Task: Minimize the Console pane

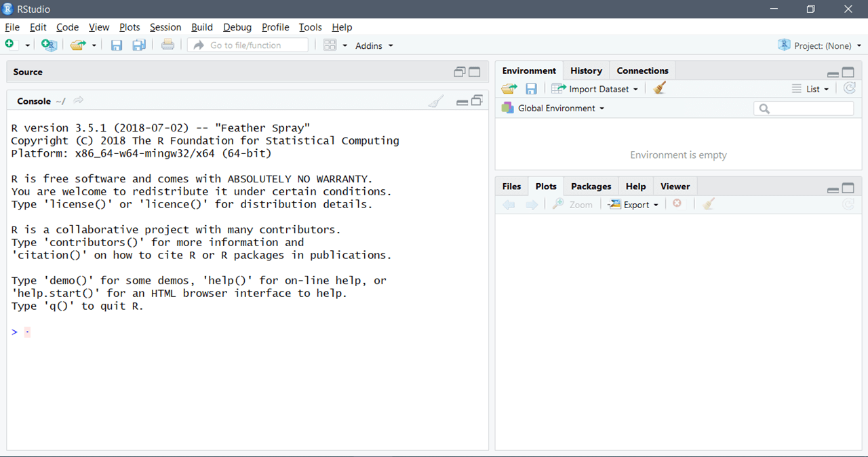Action: click(x=462, y=101)
